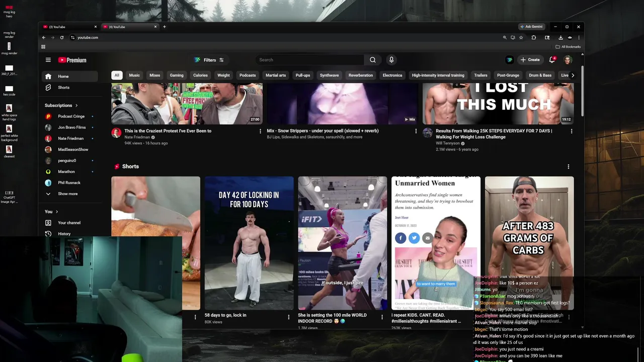Open the browser downloads icon
The height and width of the screenshot is (362, 644).
tap(560, 38)
